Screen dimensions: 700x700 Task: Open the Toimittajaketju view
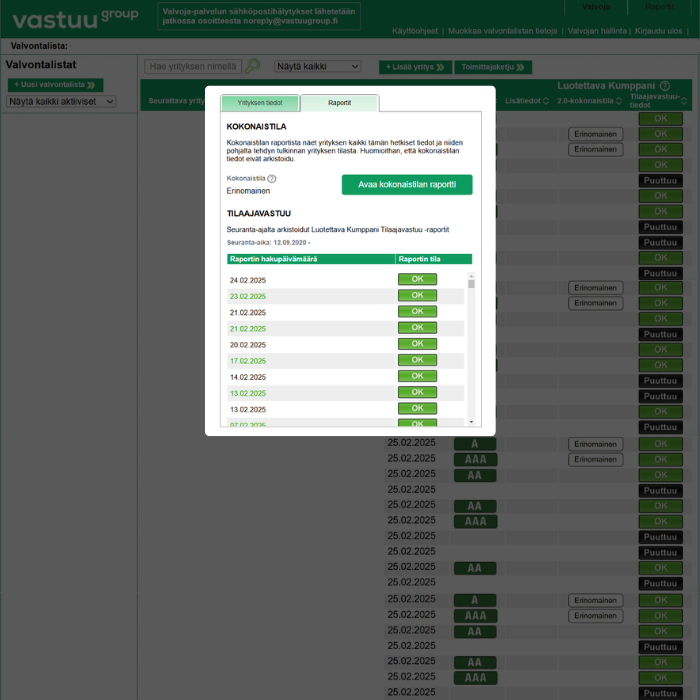click(x=492, y=67)
